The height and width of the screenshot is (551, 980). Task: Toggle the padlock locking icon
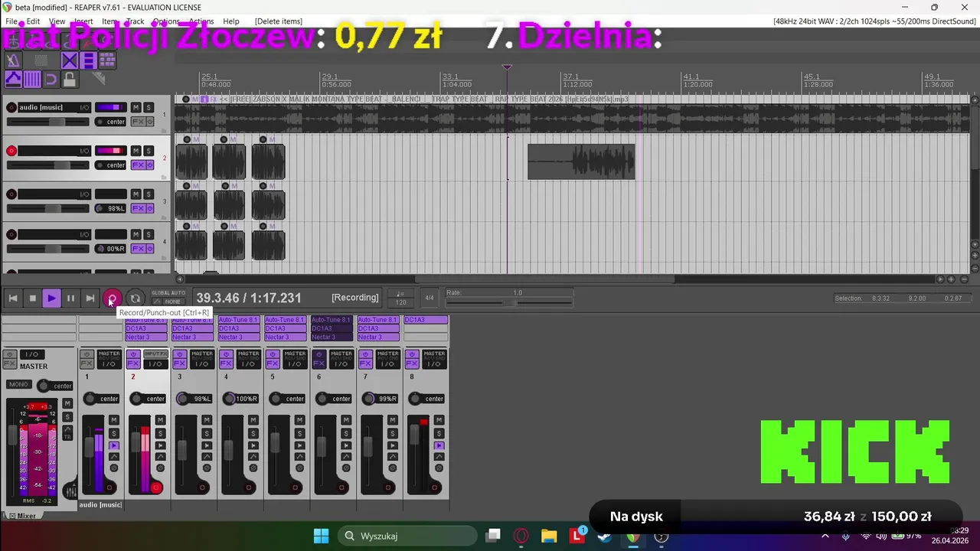(x=70, y=79)
